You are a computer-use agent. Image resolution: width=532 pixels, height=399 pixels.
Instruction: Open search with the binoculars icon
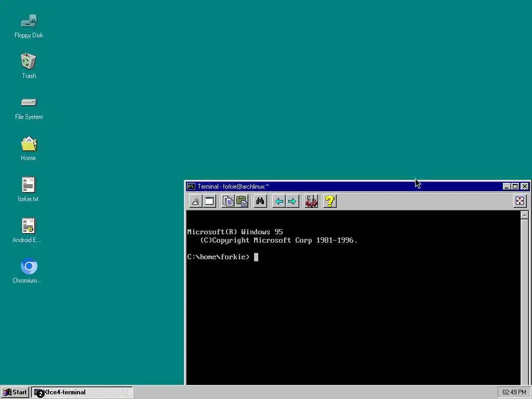pyautogui.click(x=260, y=201)
